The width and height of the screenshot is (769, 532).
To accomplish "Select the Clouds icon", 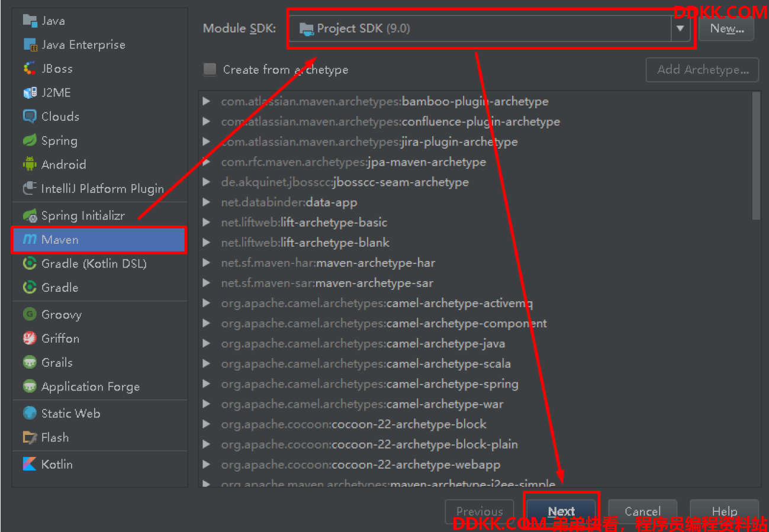I will [30, 117].
